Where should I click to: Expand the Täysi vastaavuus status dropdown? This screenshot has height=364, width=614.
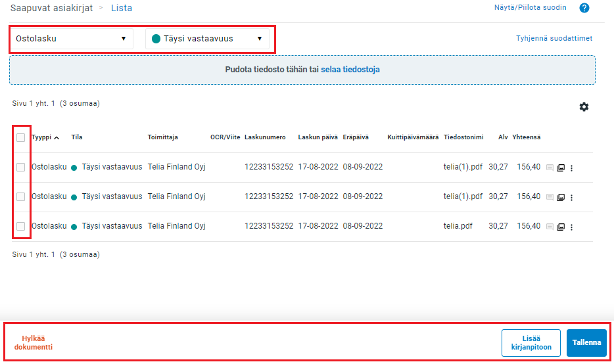(x=207, y=39)
